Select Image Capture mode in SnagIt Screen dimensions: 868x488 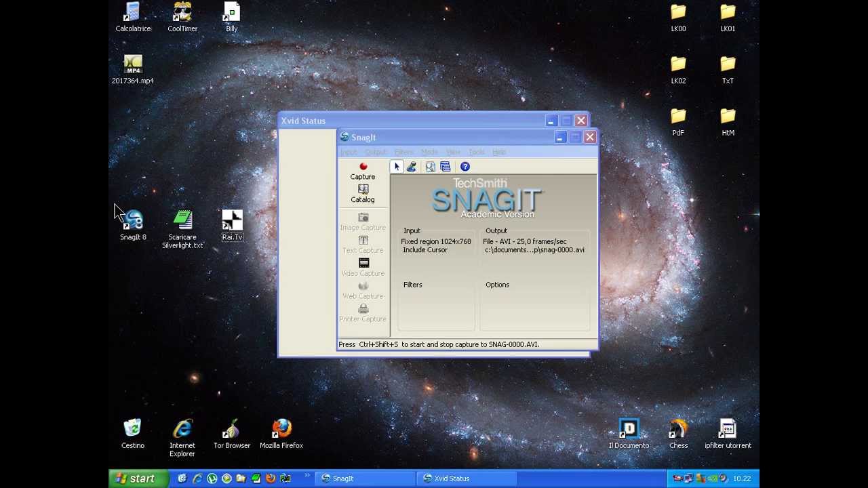pyautogui.click(x=363, y=222)
